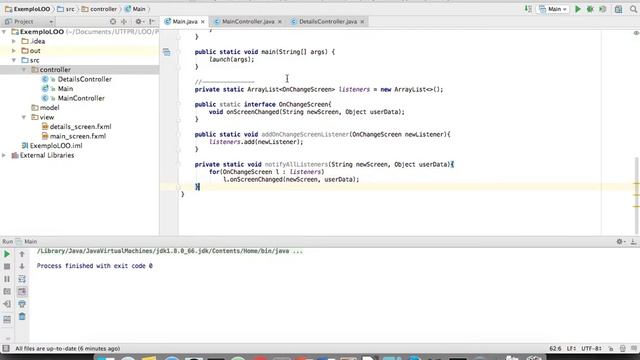
Task: Open Search Everywhere magnifier icon
Action: [x=633, y=9]
